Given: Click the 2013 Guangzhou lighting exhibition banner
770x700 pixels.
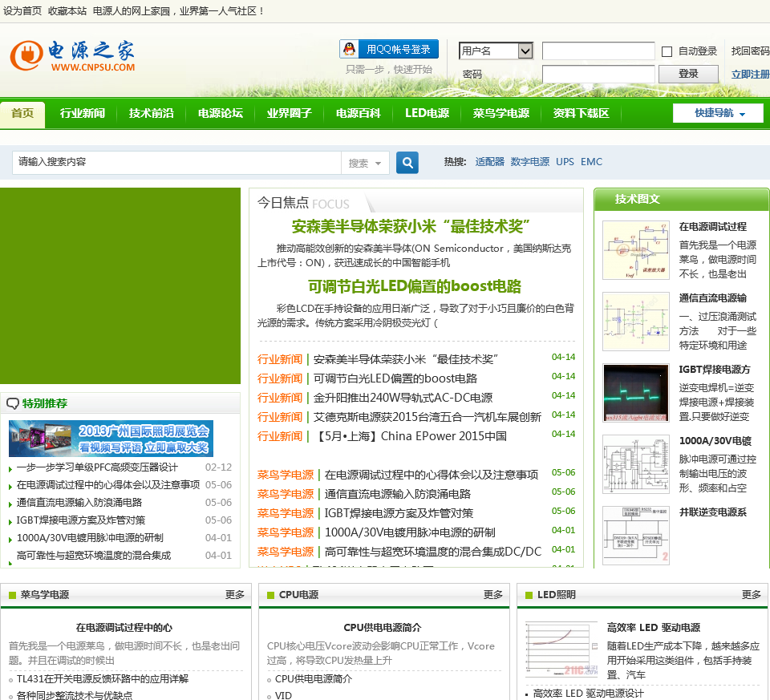Looking at the screenshot, I should tap(111, 439).
